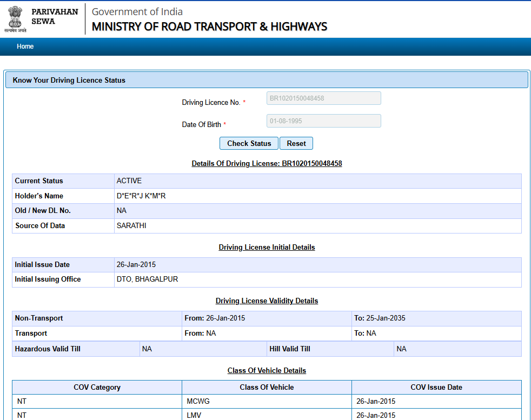The width and height of the screenshot is (531, 420).
Task: Click the To: 25-Jan-2035 validity cell
Action: (436, 318)
